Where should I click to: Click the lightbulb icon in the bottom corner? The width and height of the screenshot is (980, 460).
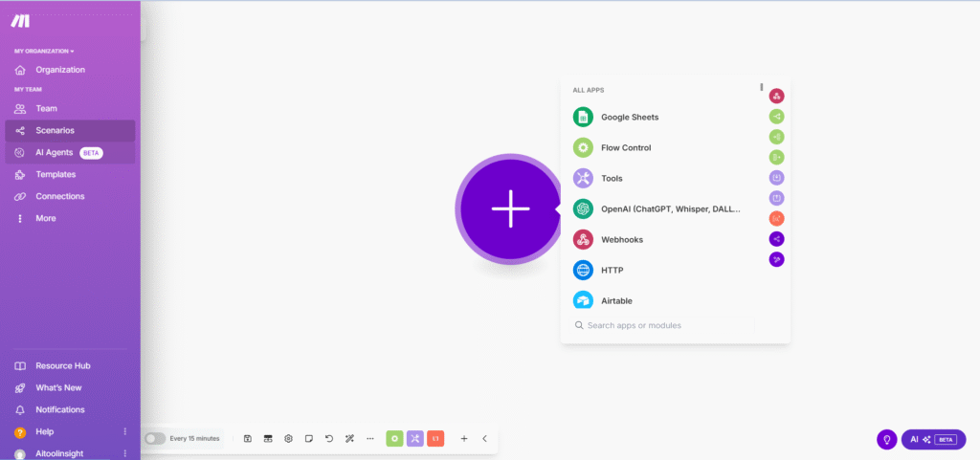coord(887,439)
